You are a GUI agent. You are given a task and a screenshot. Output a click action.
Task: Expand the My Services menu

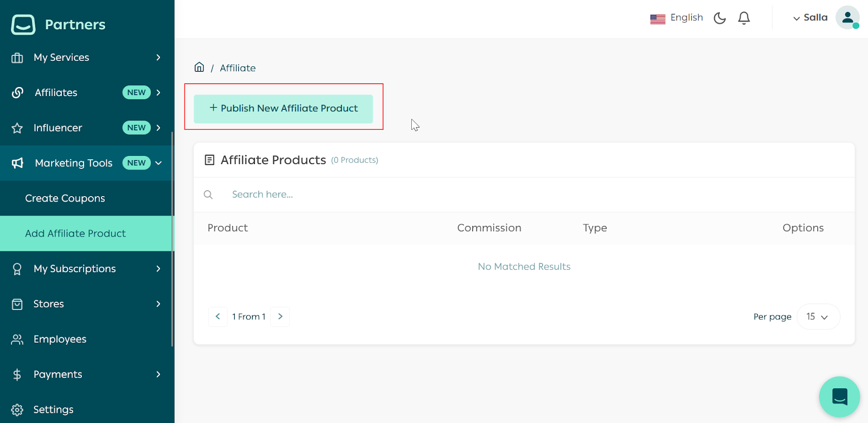click(x=87, y=58)
